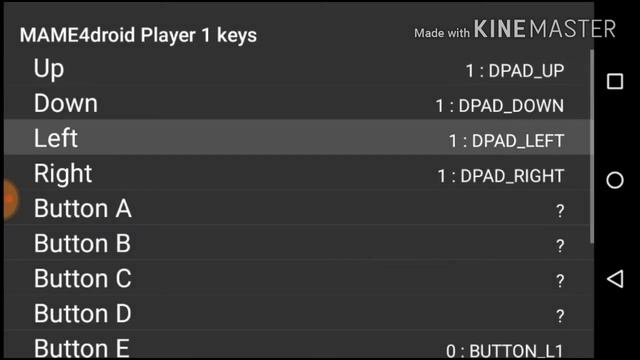Click the DPAD_LEFT assigned value
Screen dimensions: 640x360
point(506,141)
